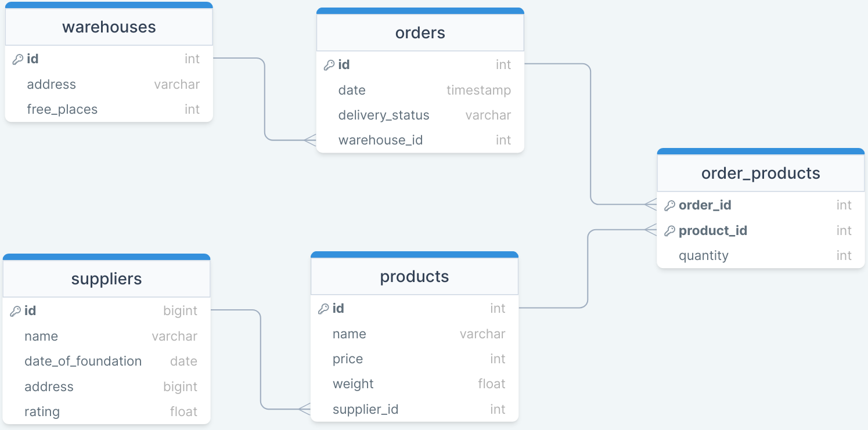This screenshot has width=868, height=430.
Task: Click the key icon next to product_id
Action: (669, 231)
